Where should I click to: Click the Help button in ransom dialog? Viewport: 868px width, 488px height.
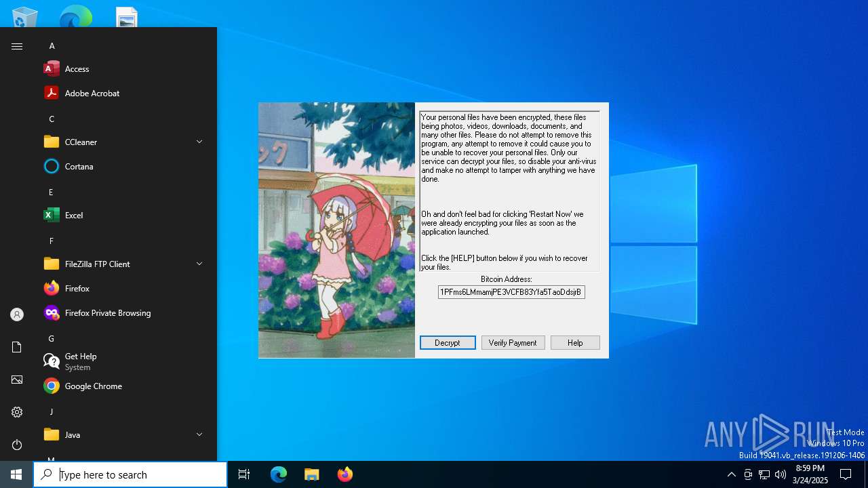click(x=575, y=343)
